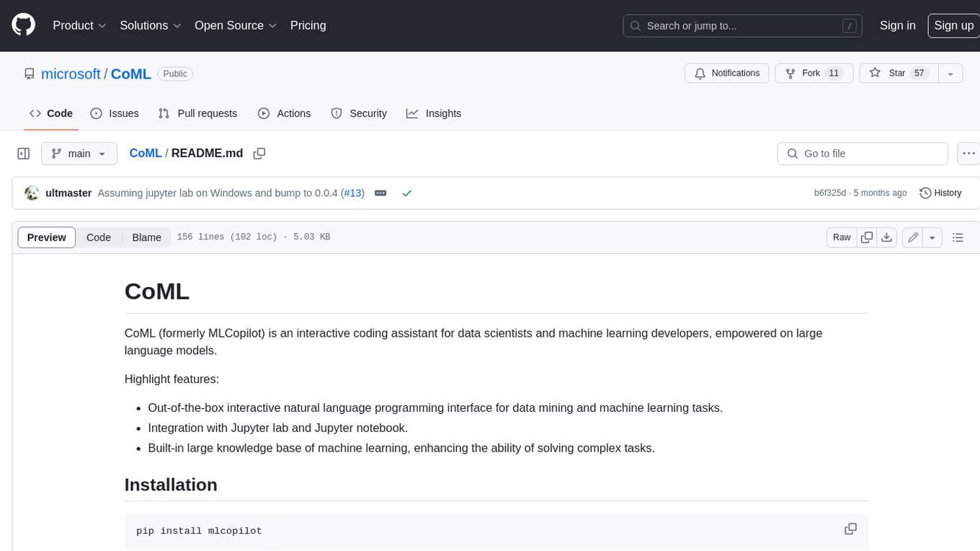Open commit b6f325d

pyautogui.click(x=830, y=193)
